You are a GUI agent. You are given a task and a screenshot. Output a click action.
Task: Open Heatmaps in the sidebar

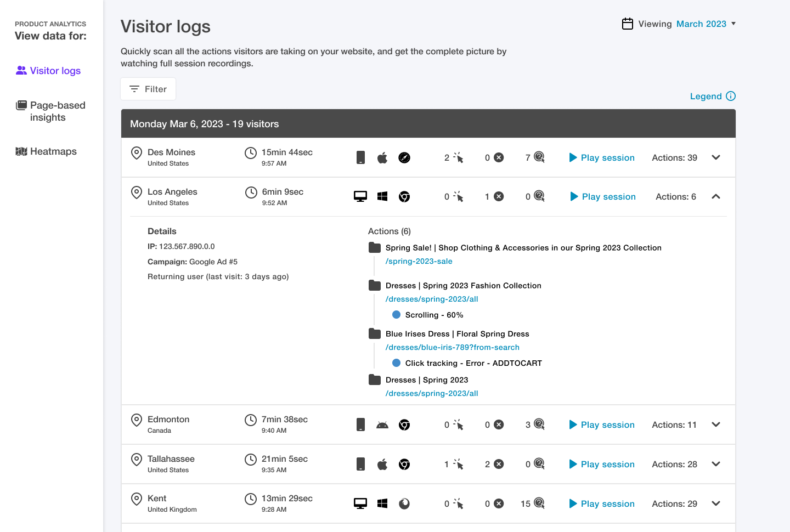[46, 151]
